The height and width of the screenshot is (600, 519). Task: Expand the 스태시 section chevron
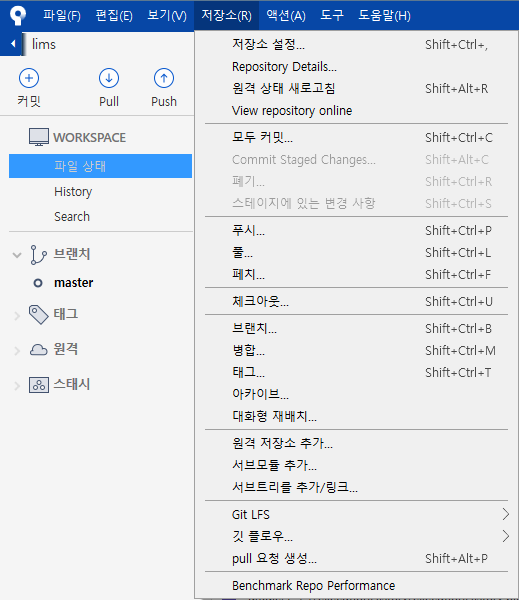pyautogui.click(x=17, y=386)
